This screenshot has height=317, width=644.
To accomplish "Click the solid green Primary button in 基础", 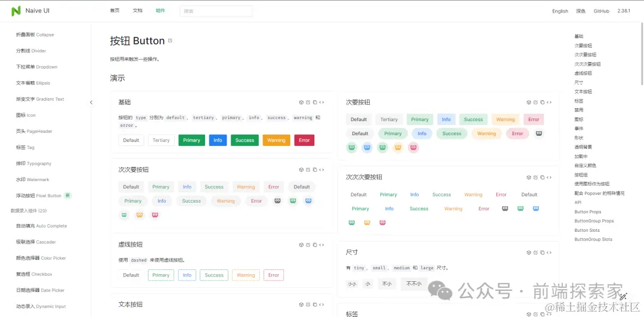I will point(192,141).
